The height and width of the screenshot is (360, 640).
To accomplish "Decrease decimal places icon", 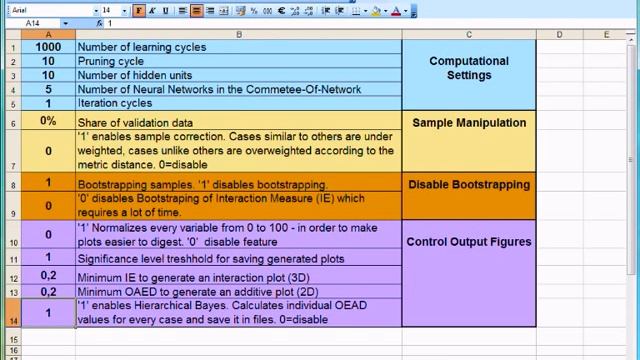I will (309, 11).
